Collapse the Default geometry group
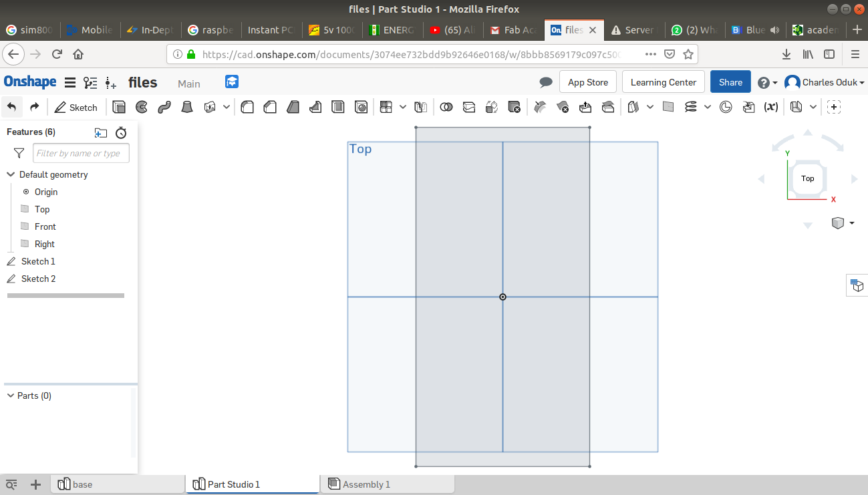The image size is (868, 495). tap(11, 174)
